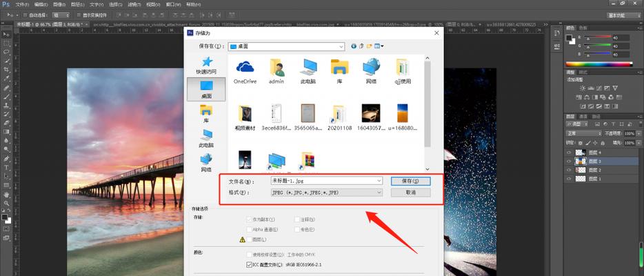Hide layer 图层 2 with eye icon

pyautogui.click(x=569, y=170)
